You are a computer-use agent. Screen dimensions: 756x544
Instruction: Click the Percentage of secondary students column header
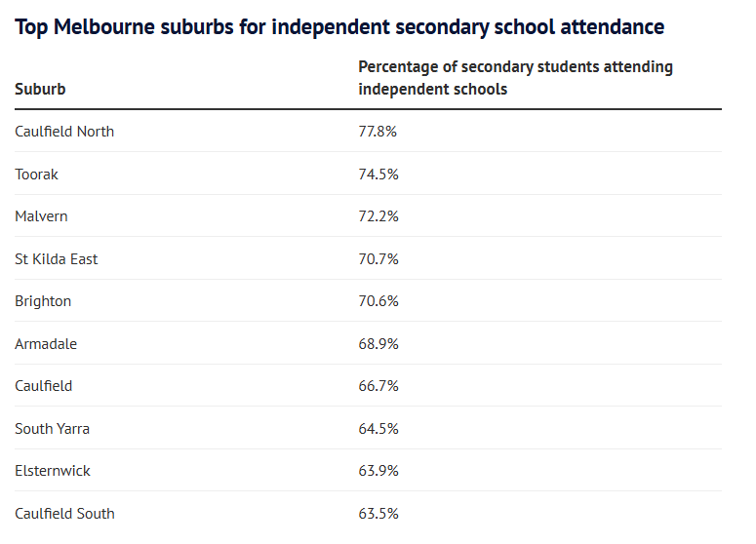pos(515,78)
